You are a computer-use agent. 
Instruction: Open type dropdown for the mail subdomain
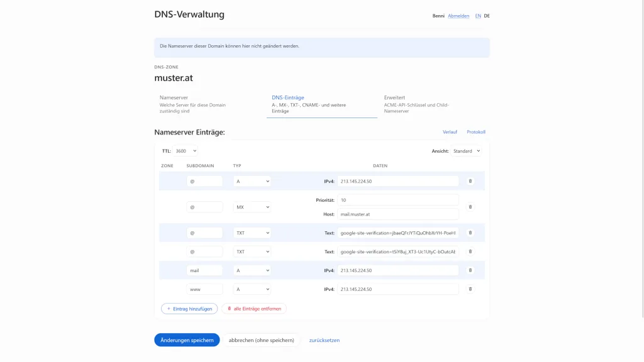[252, 270]
